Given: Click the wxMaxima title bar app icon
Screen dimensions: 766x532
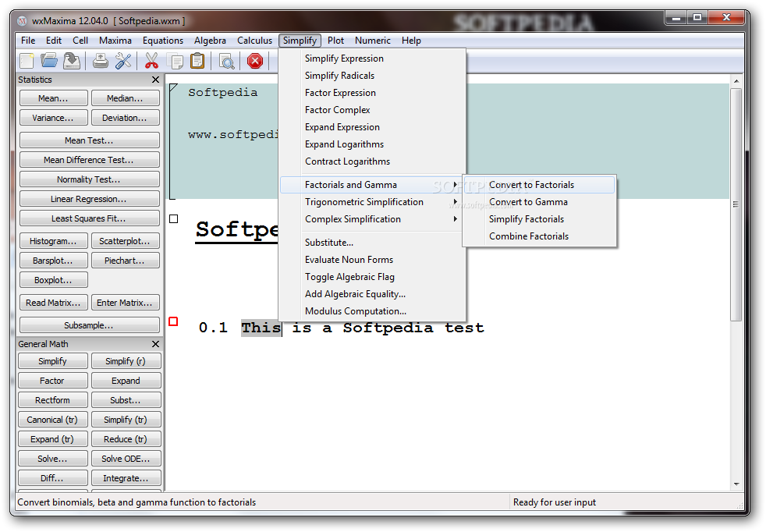Looking at the screenshot, I should [x=22, y=21].
